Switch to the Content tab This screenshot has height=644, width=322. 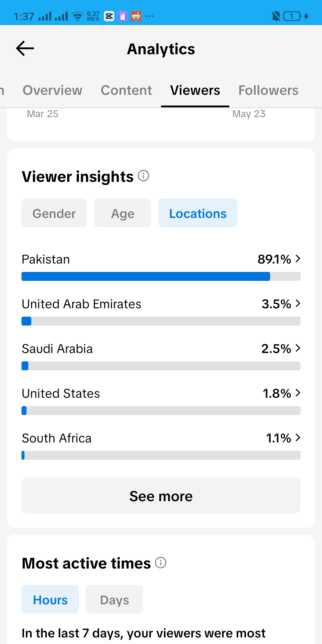[126, 90]
